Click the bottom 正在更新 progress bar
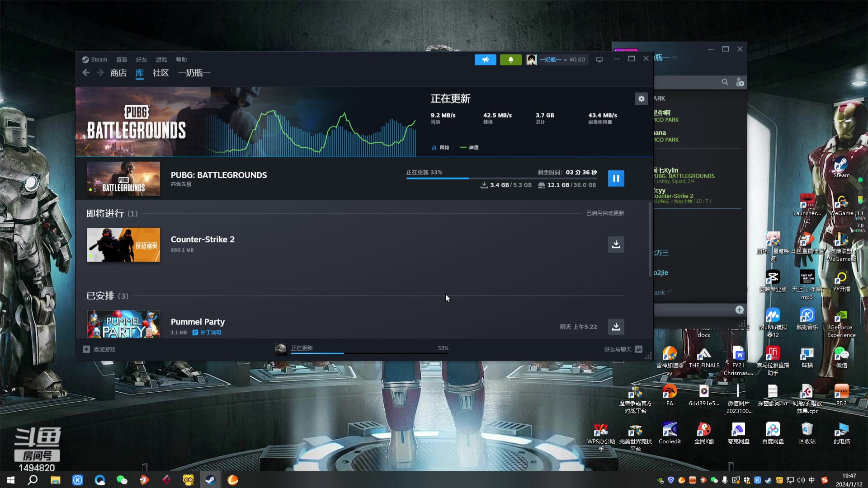Image resolution: width=868 pixels, height=488 pixels. (x=370, y=353)
